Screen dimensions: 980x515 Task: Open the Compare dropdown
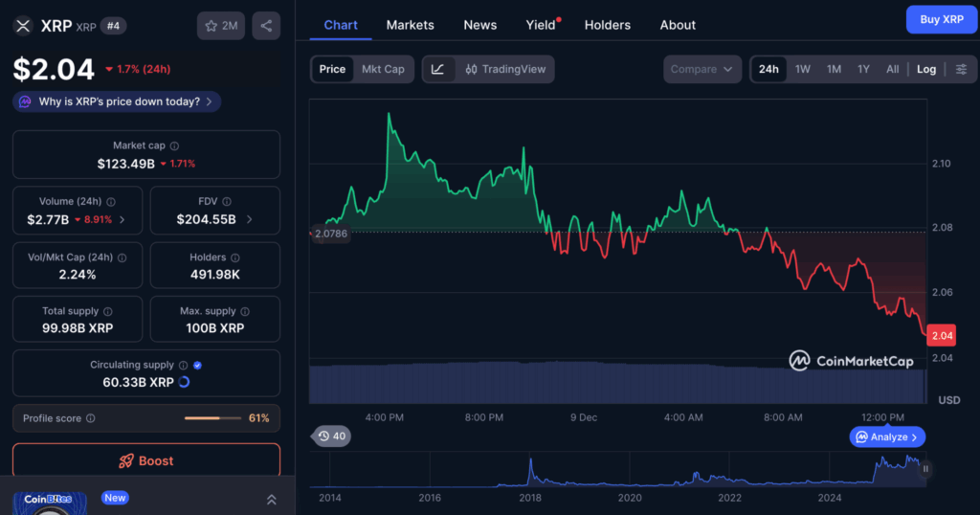click(x=702, y=69)
